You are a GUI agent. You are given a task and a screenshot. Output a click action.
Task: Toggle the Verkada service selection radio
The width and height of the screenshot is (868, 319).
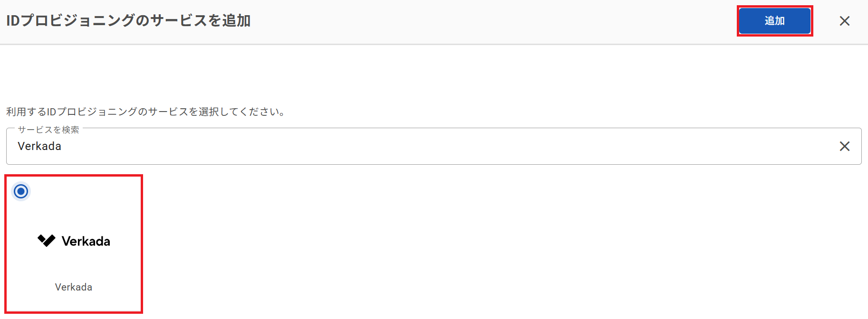point(21,191)
